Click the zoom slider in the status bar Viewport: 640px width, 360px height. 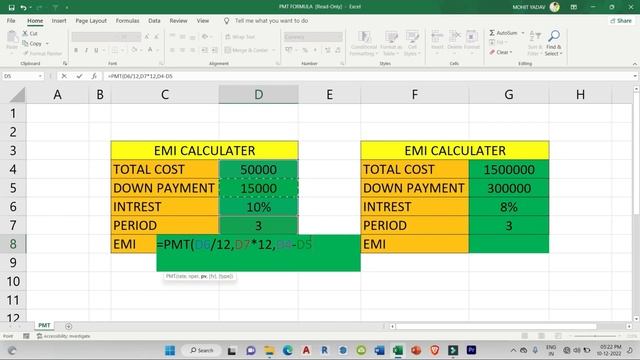click(x=595, y=336)
